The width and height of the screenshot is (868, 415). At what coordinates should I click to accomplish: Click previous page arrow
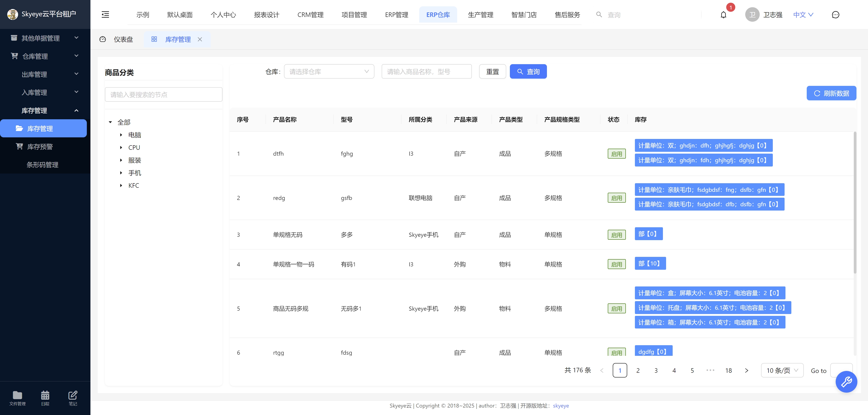point(602,370)
